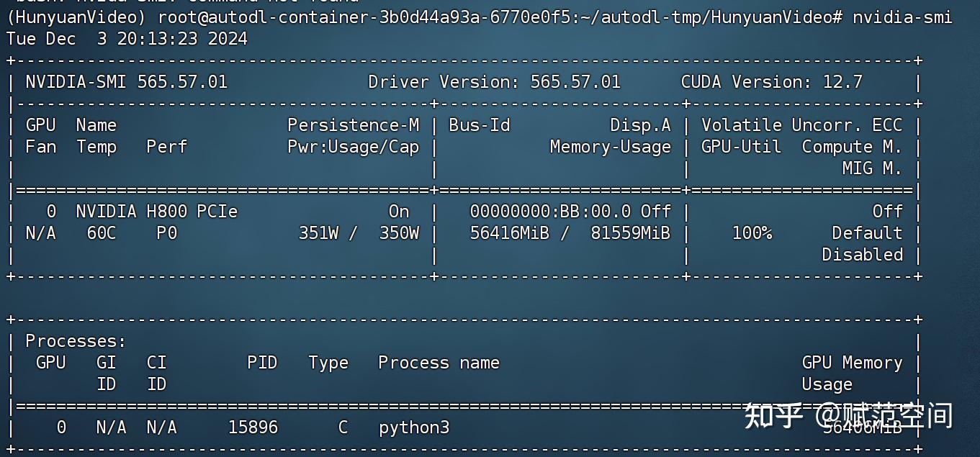The width and height of the screenshot is (980, 457).
Task: Click the nvidia-smi command in the prompt
Action: (902, 17)
